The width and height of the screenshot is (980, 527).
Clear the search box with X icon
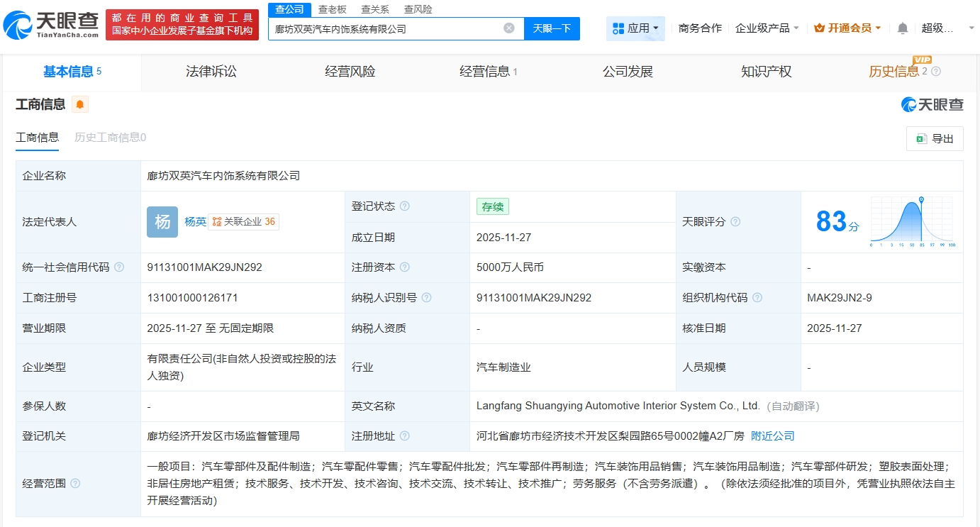coord(508,28)
